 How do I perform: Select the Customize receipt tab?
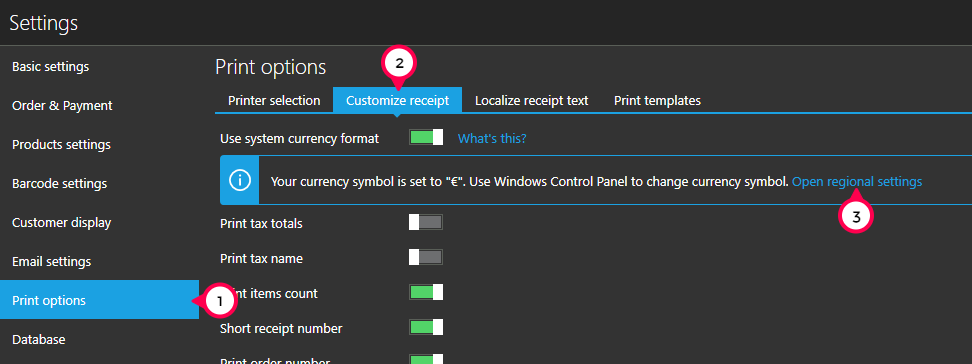coord(397,100)
